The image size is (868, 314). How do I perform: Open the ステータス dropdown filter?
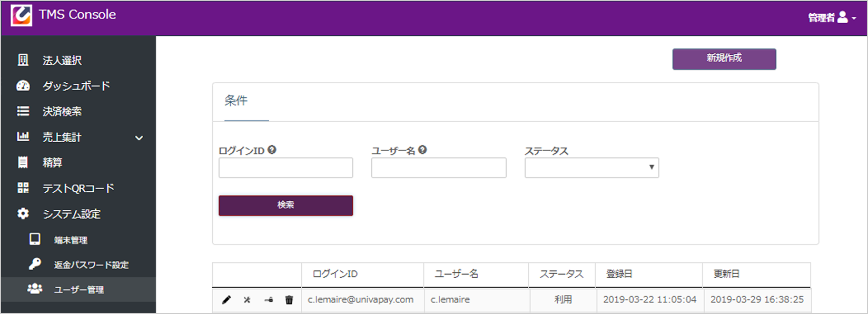(x=591, y=168)
